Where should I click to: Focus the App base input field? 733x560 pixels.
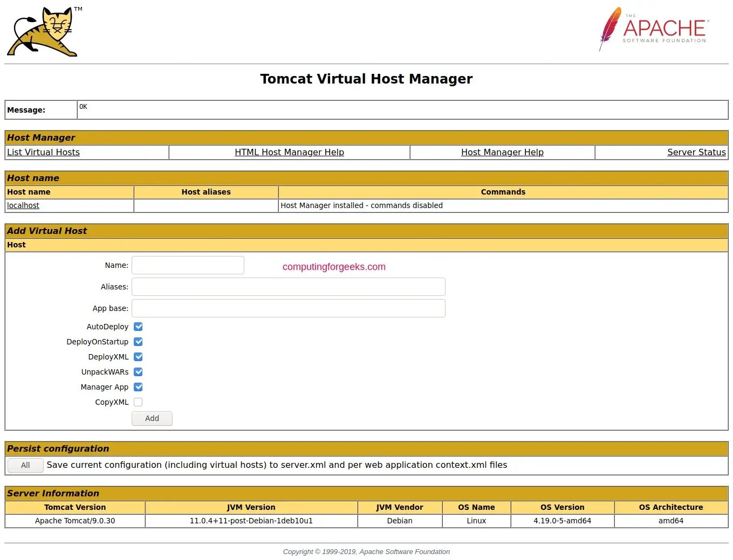pos(289,308)
